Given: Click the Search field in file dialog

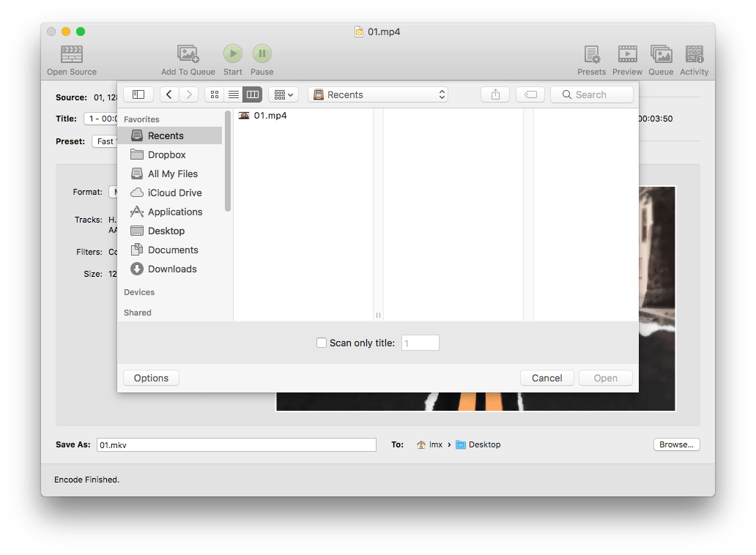Looking at the screenshot, I should click(x=592, y=94).
